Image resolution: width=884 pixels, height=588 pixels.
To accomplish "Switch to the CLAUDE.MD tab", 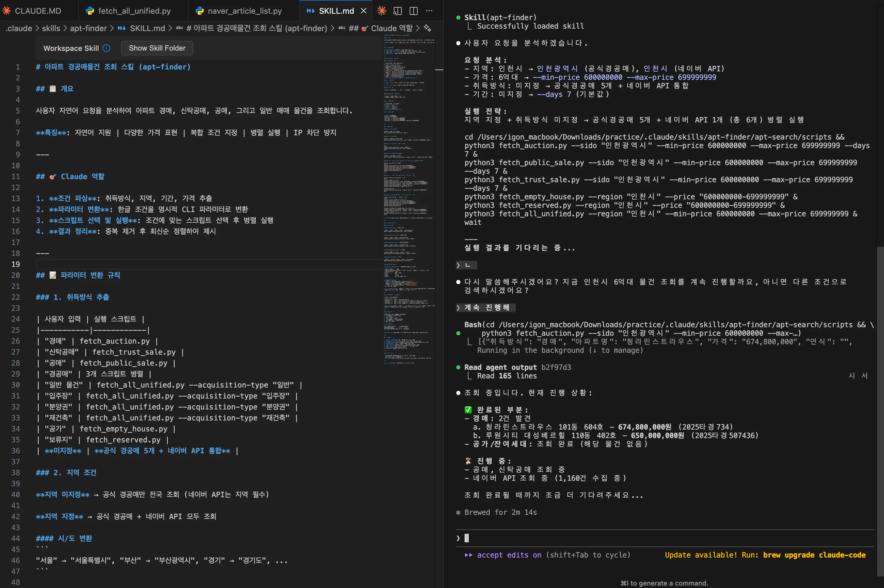I will (37, 11).
